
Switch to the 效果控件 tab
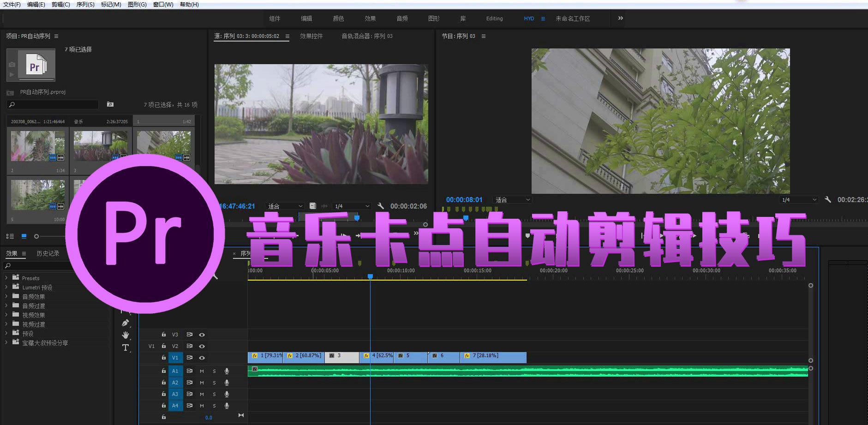[311, 36]
